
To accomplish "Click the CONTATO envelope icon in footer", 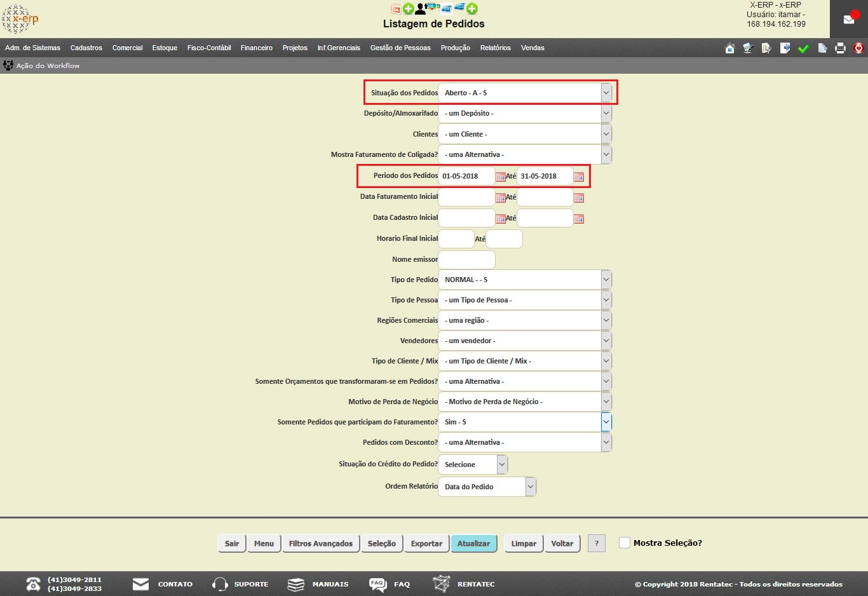I will pos(140,584).
